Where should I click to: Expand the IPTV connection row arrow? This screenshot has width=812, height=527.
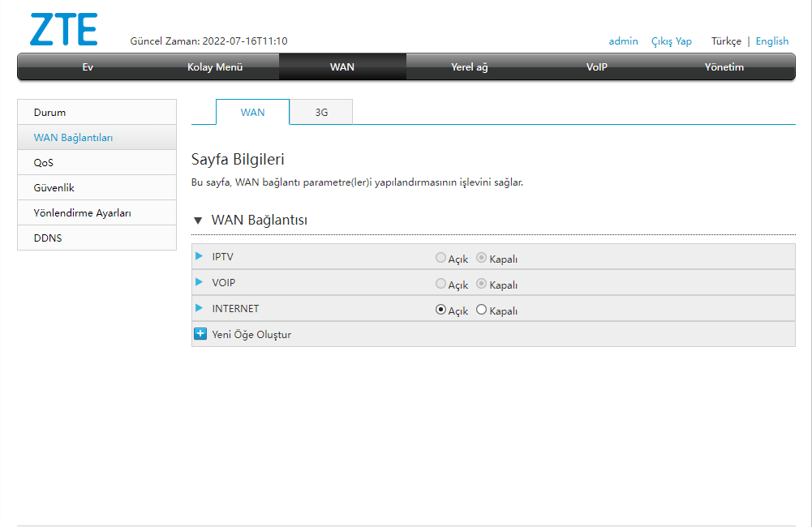199,256
